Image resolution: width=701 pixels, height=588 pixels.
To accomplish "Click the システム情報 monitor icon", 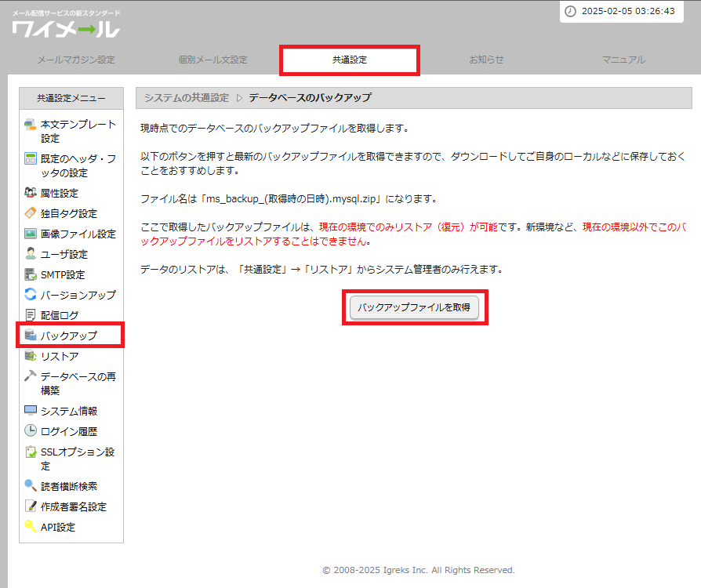I will (x=30, y=410).
